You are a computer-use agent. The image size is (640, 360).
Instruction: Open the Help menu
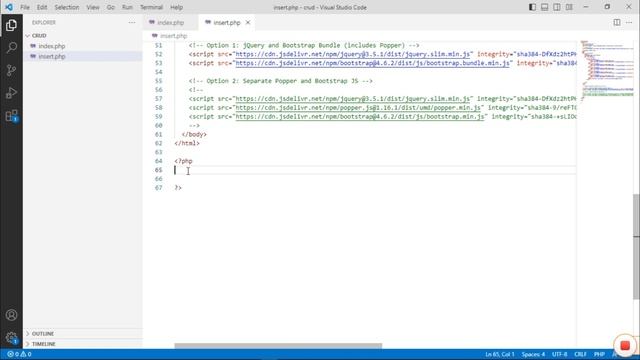pos(176,7)
